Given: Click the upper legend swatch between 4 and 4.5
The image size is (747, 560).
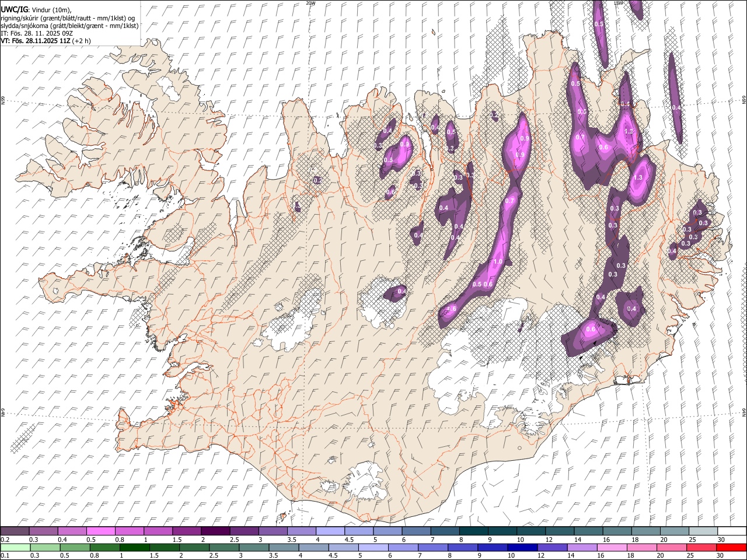Looking at the screenshot, I should (x=330, y=531).
